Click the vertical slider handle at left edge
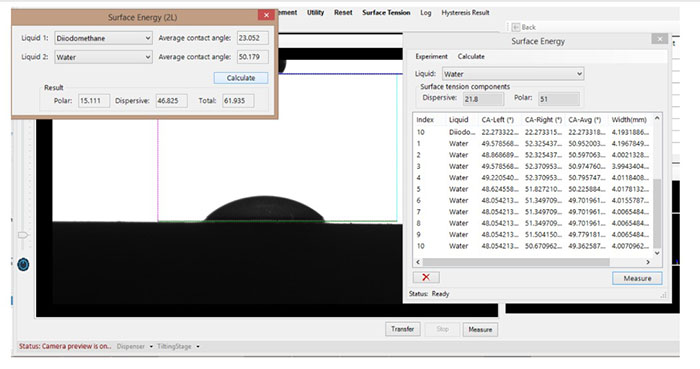 coord(23,235)
